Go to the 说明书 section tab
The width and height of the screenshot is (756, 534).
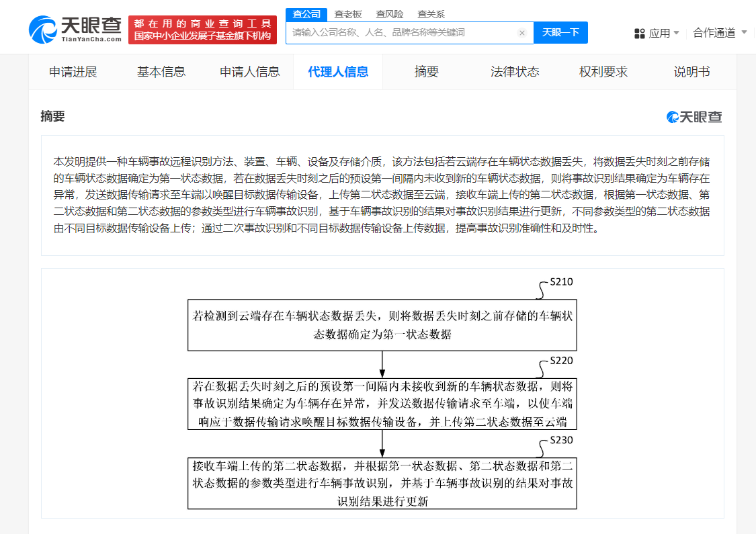tap(691, 72)
